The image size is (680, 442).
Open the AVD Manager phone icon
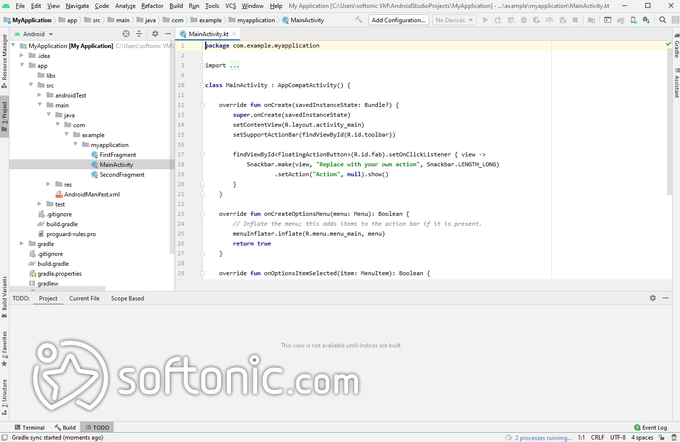634,20
